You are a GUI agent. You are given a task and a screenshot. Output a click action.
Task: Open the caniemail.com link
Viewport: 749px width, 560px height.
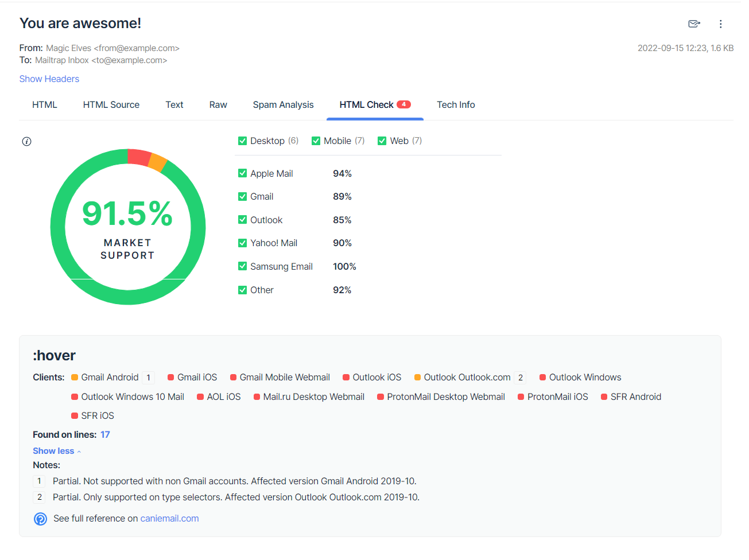coord(169,519)
